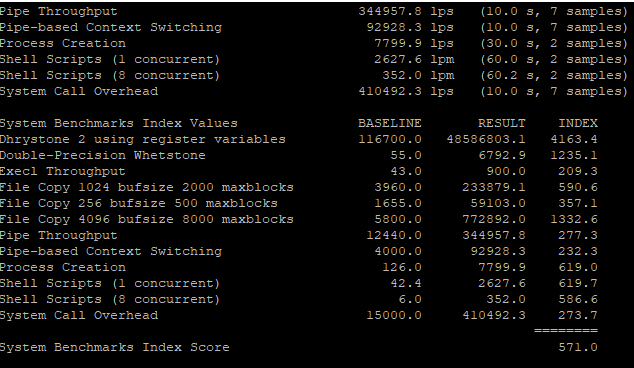634x368 pixels.
Task: Select the Whetstone index 1235.1
Action: pyautogui.click(x=574, y=155)
